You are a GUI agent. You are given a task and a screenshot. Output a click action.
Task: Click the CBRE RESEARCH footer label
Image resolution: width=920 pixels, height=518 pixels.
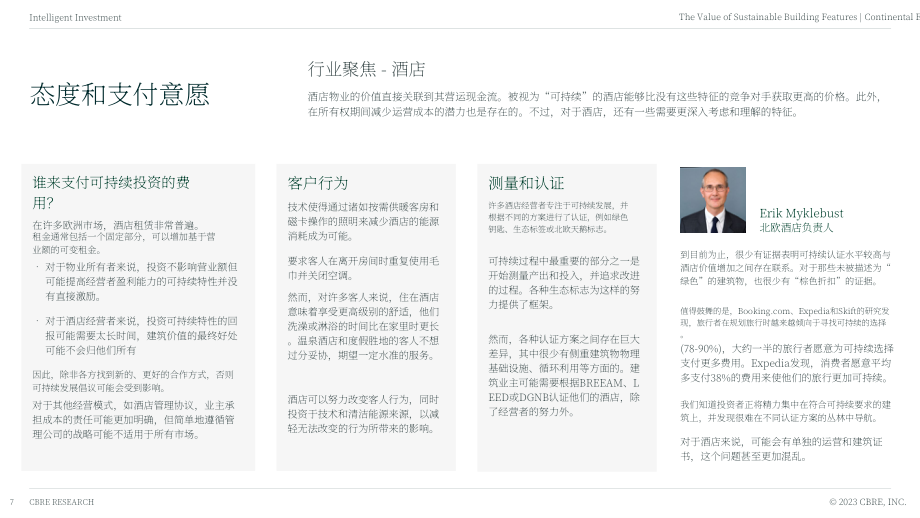62,502
